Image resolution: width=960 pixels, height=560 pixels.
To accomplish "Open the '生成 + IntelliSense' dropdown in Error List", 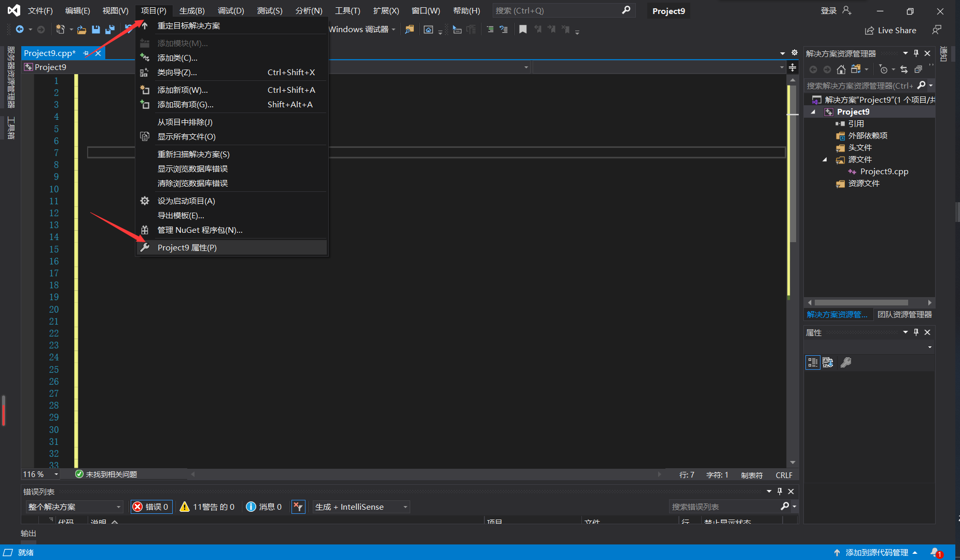I will (360, 507).
